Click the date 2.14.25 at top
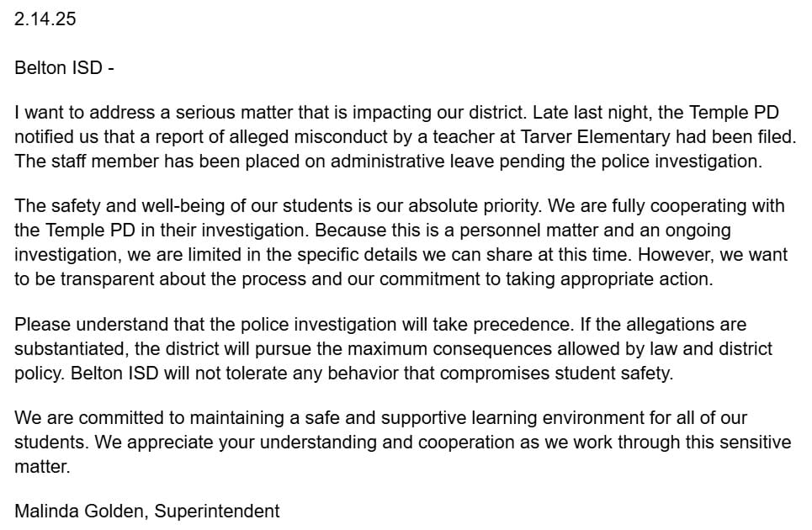This screenshot has width=812, height=530. coord(45,19)
